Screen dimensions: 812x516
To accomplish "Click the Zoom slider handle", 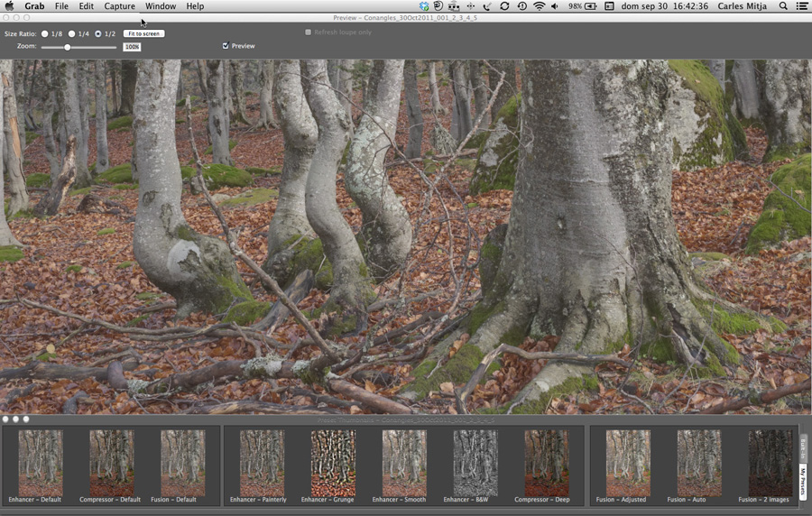I will coord(68,47).
